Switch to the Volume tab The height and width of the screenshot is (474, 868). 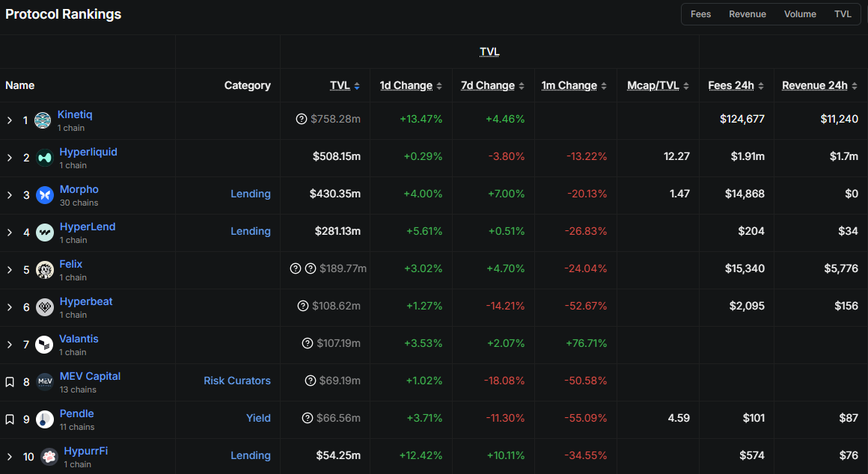point(800,13)
